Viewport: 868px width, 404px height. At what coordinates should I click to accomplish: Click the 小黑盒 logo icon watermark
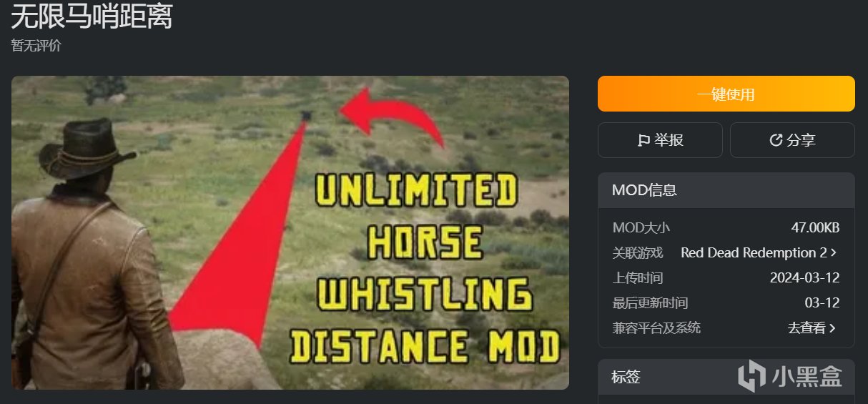coord(753,375)
